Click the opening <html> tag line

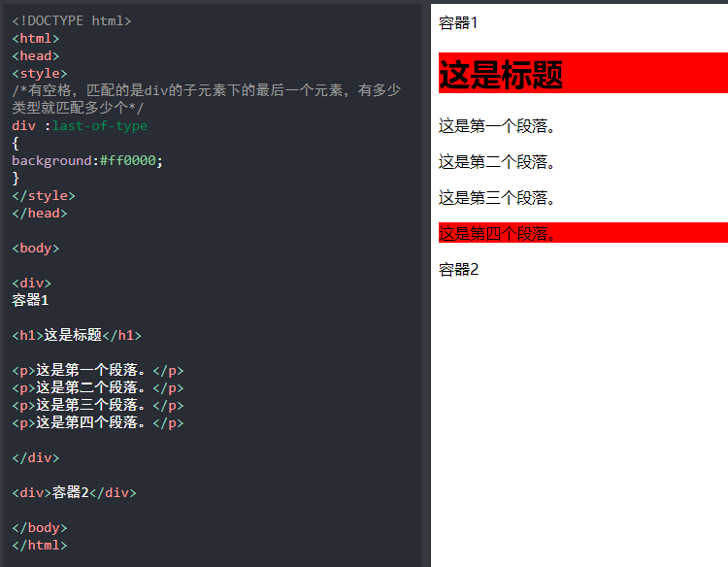click(36, 39)
